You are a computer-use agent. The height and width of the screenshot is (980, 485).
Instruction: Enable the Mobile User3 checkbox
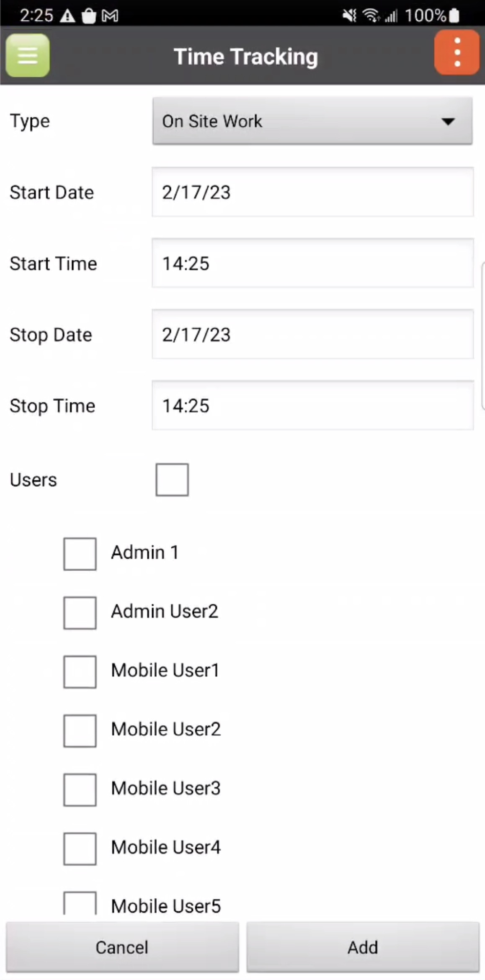(80, 790)
